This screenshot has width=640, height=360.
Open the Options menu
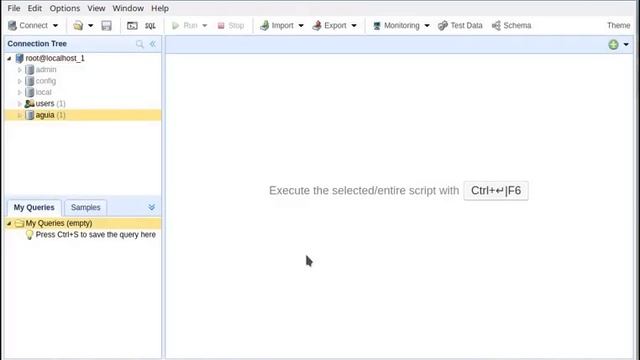(64, 8)
